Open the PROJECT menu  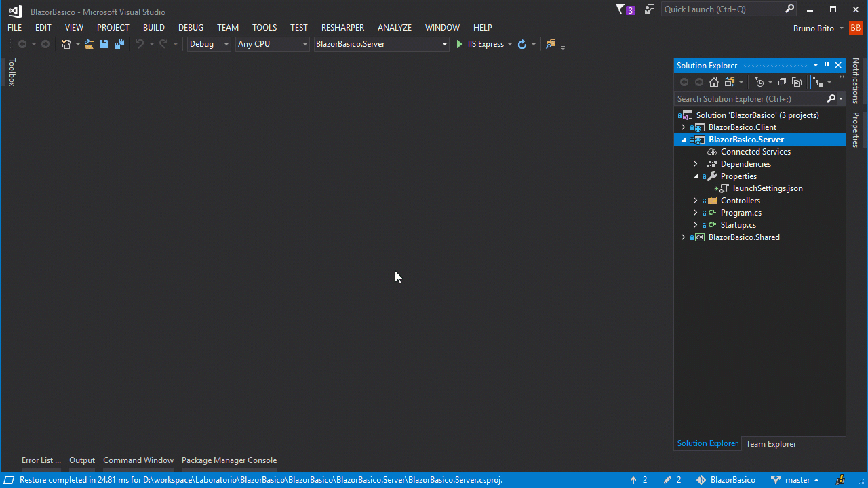pos(113,28)
